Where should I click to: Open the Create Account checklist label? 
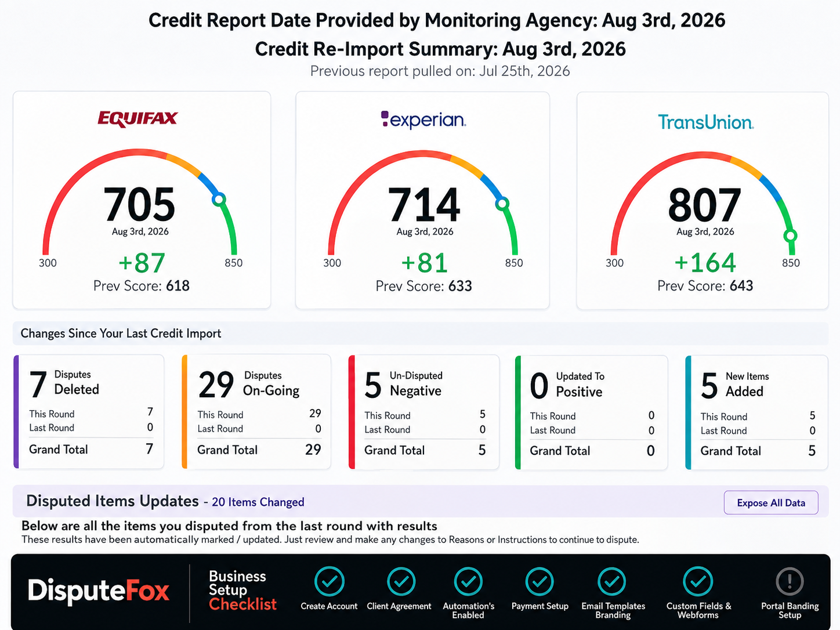(x=329, y=606)
